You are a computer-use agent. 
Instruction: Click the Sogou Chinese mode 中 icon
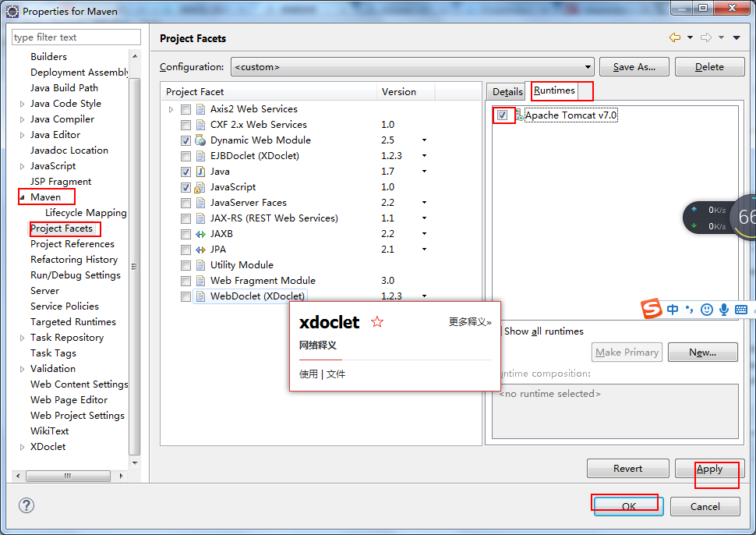[x=673, y=310]
